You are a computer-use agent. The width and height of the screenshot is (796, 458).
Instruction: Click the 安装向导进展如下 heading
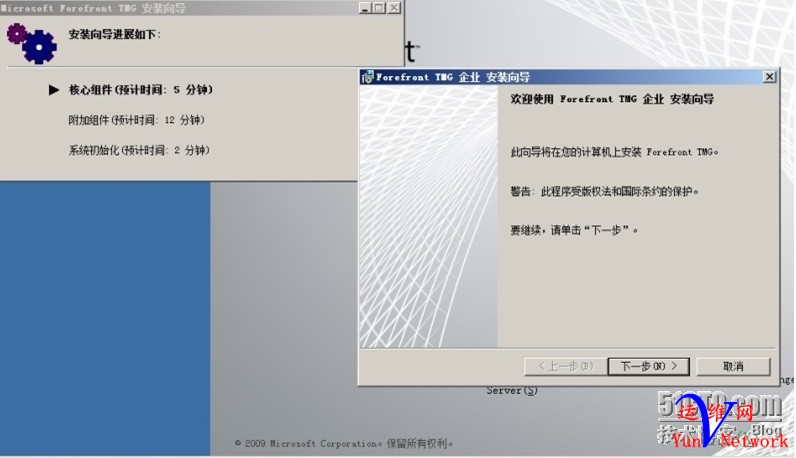[x=115, y=35]
